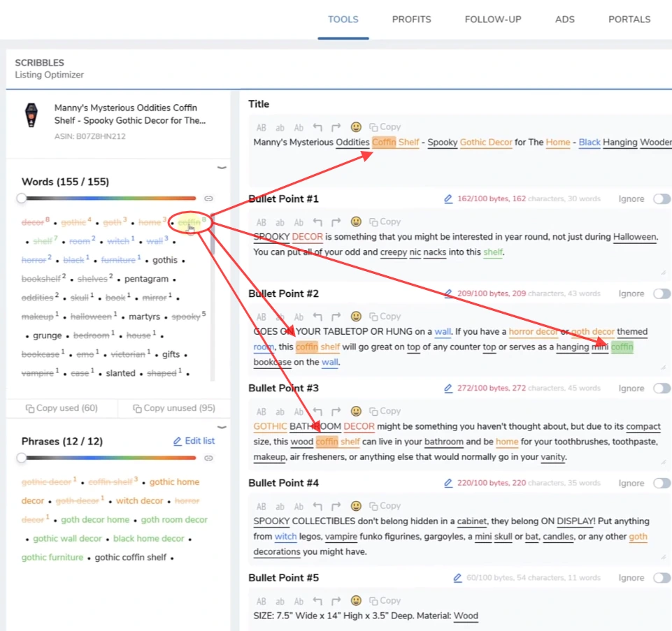Screen dimensions: 672x631
Task: Toggle Ignore switch for Bullet Point #1
Action: click(x=661, y=199)
